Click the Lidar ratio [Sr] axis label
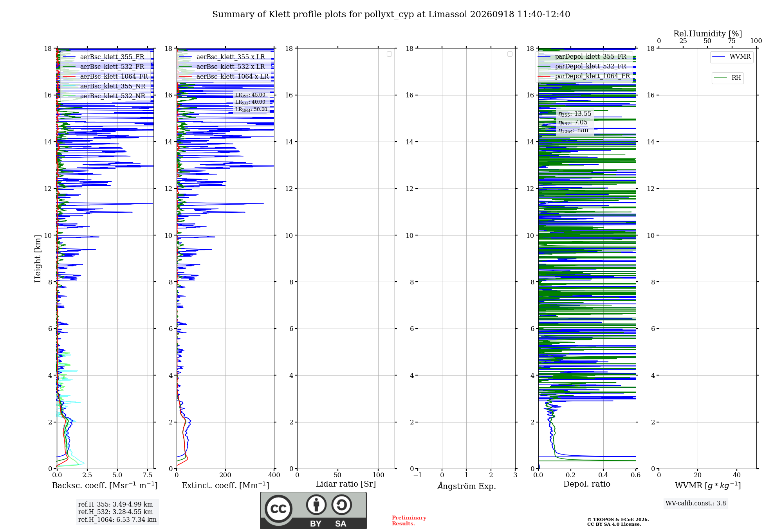This screenshot has width=783, height=532. [346, 484]
